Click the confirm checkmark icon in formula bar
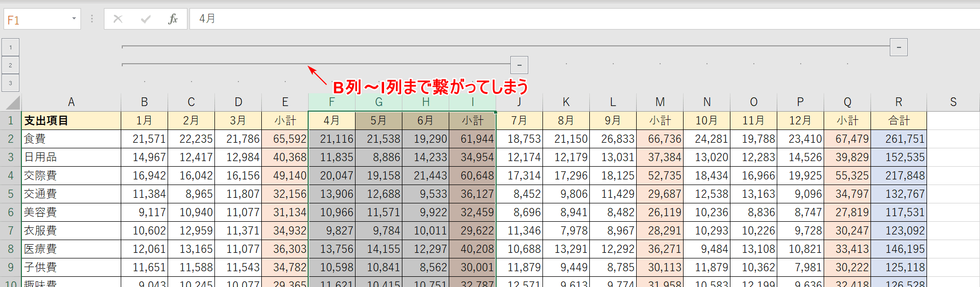 coord(146,19)
